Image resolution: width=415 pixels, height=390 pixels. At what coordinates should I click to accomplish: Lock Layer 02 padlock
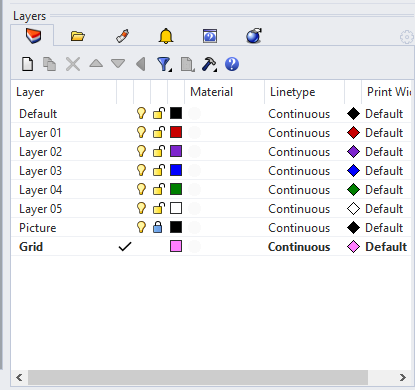(x=159, y=151)
